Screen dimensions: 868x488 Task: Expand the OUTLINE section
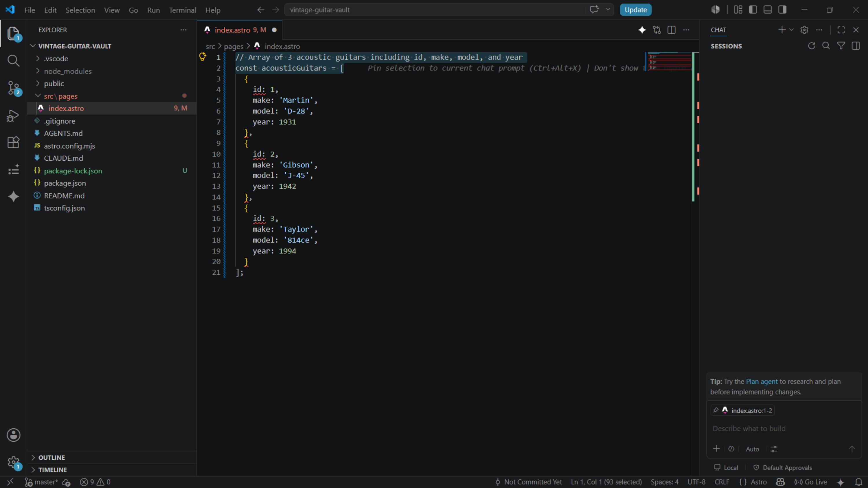[111, 457]
